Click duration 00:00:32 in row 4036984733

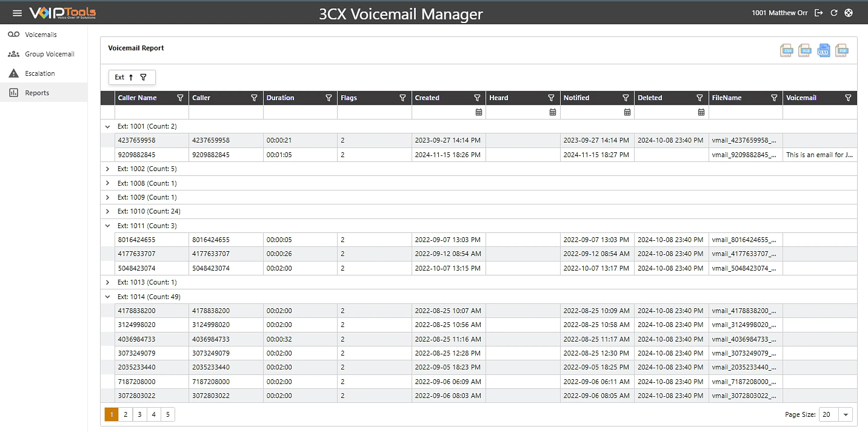300,339
